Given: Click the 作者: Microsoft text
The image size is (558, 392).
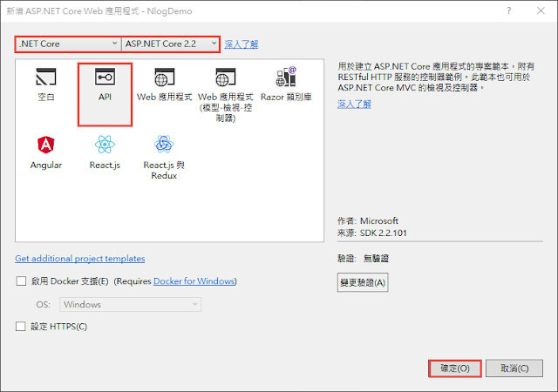Looking at the screenshot, I should pyautogui.click(x=368, y=221).
